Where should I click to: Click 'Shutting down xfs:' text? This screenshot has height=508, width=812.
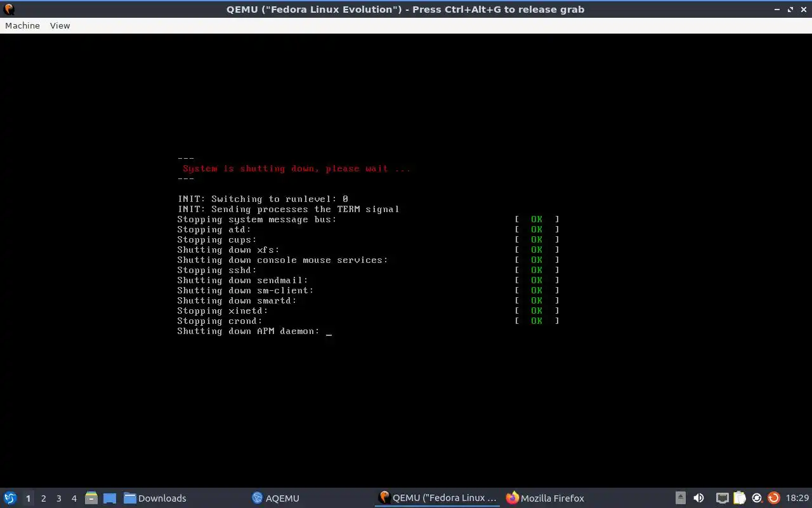tap(228, 250)
